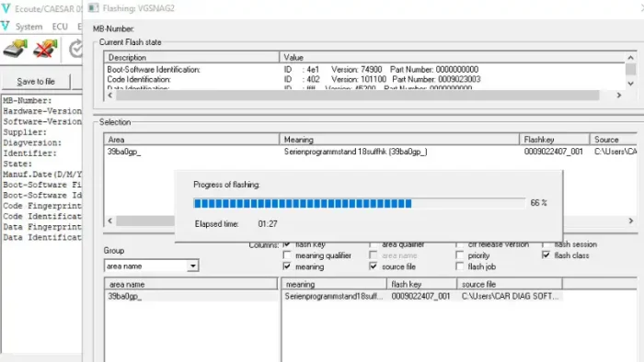Click the Flashing window title icon
This screenshot has height=362, width=644.
click(93, 8)
